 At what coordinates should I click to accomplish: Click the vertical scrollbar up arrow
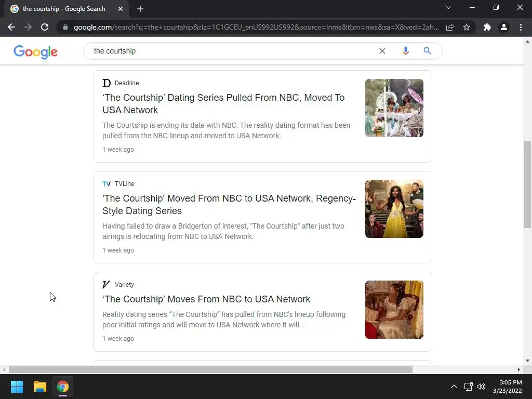coord(528,42)
